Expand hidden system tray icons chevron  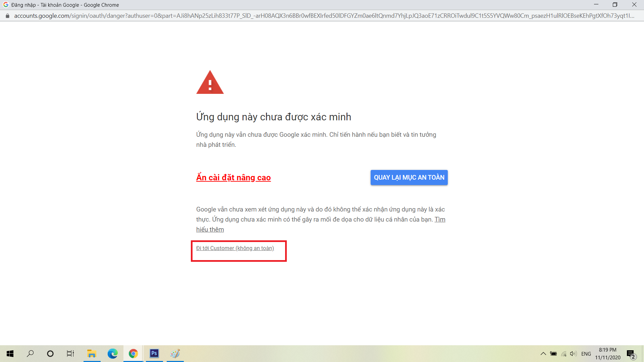click(x=543, y=354)
